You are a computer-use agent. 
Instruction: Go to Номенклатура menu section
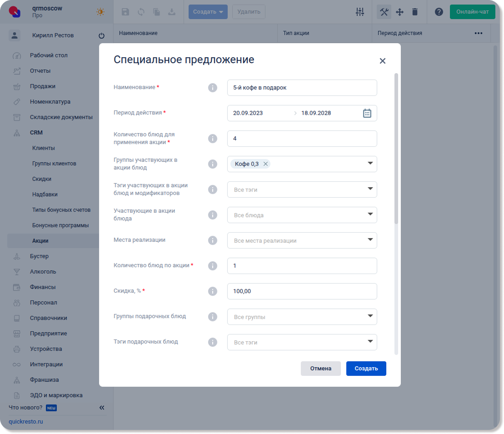tap(50, 102)
